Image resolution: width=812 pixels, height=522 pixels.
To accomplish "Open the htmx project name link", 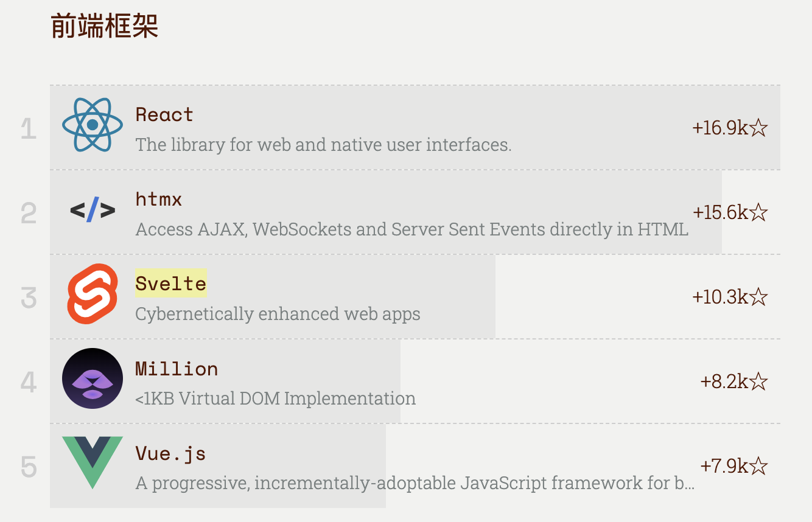I will 159,199.
